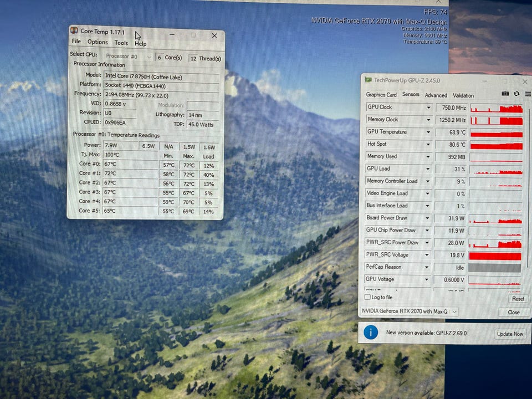Viewport: 532px width, 399px height.
Task: Click the Update Now button
Action: [x=510, y=334]
